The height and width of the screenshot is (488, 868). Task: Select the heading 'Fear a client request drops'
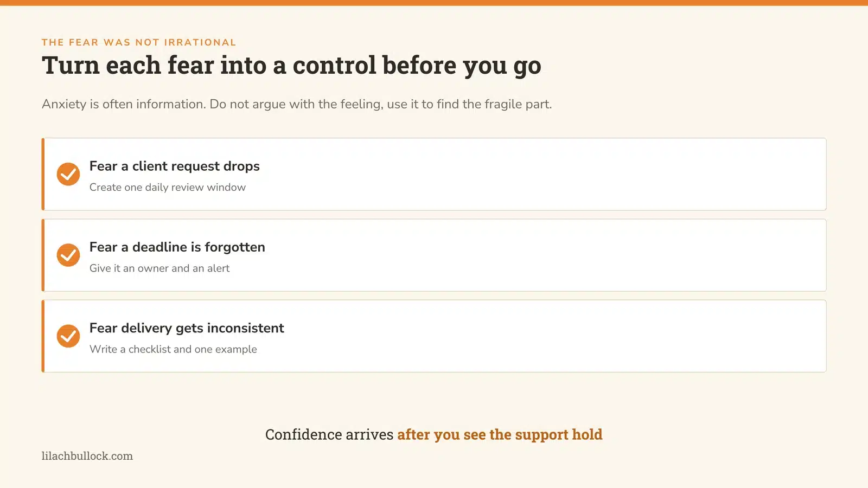coord(174,166)
